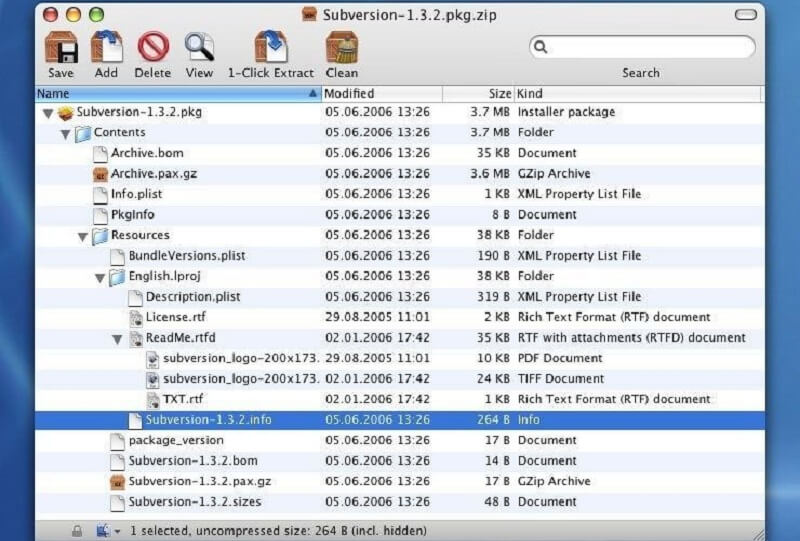Click the green zoom window button

[x=96, y=15]
